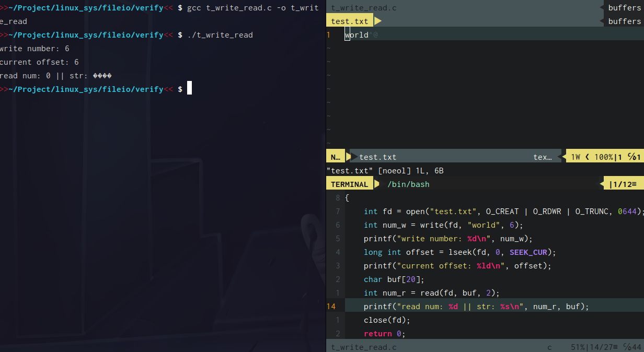Image resolution: width=644 pixels, height=352 pixels.
Task: Click the ℅1 location icon in test.txt statusline
Action: click(x=631, y=156)
